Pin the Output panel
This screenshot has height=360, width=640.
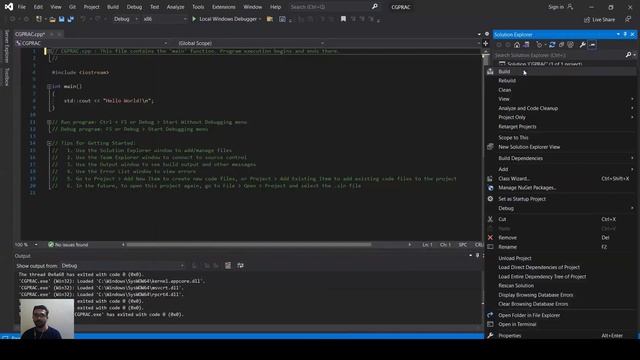pyautogui.click(x=477, y=256)
